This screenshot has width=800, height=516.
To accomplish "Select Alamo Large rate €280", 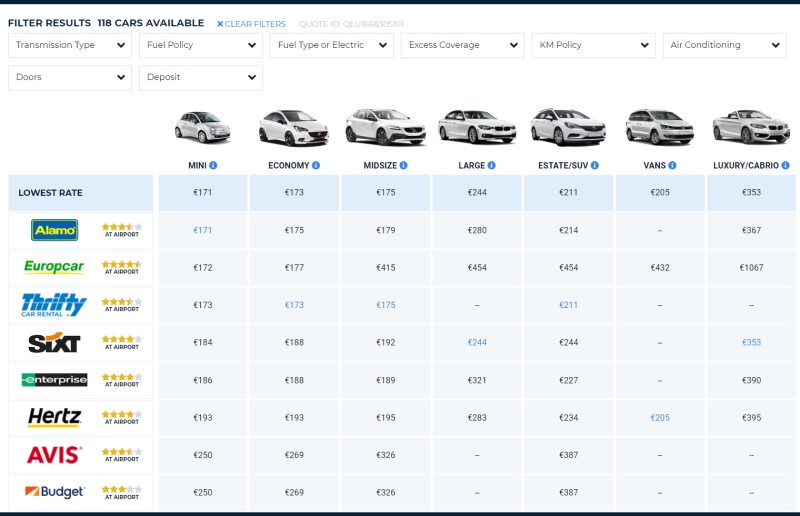I will (477, 230).
